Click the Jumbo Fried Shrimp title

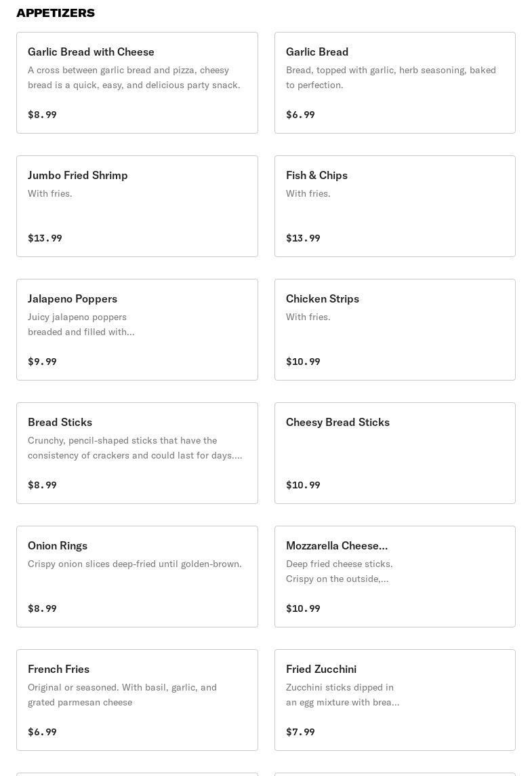coord(78,175)
